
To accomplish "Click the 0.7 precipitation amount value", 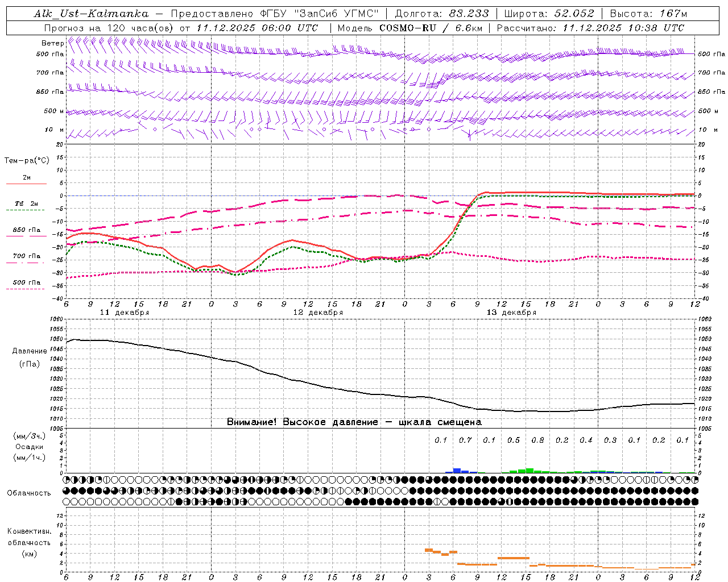I will click(465, 440).
